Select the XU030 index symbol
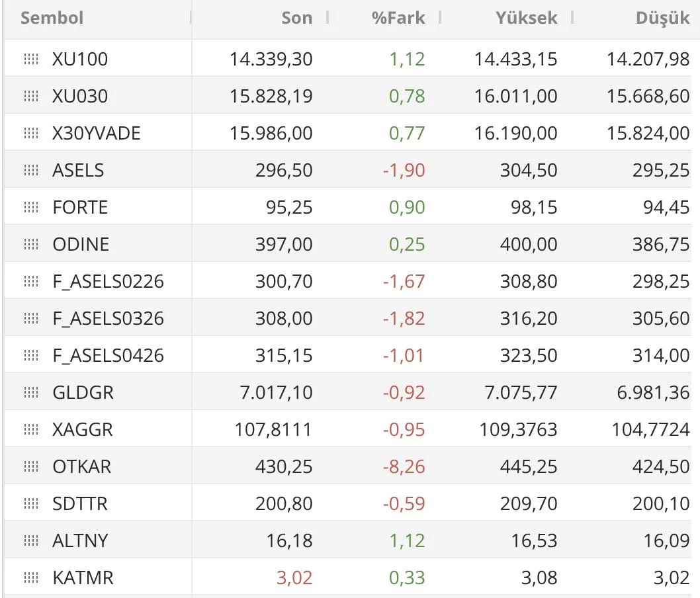 tap(79, 97)
